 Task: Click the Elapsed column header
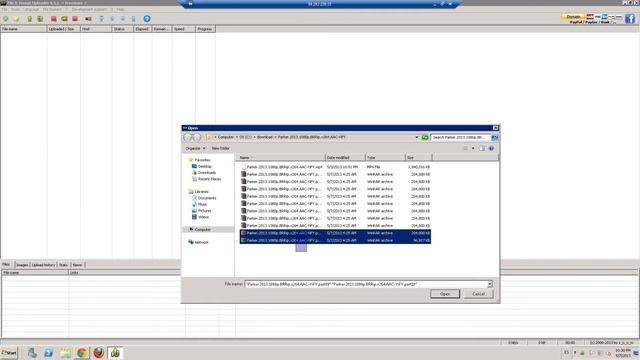point(142,29)
